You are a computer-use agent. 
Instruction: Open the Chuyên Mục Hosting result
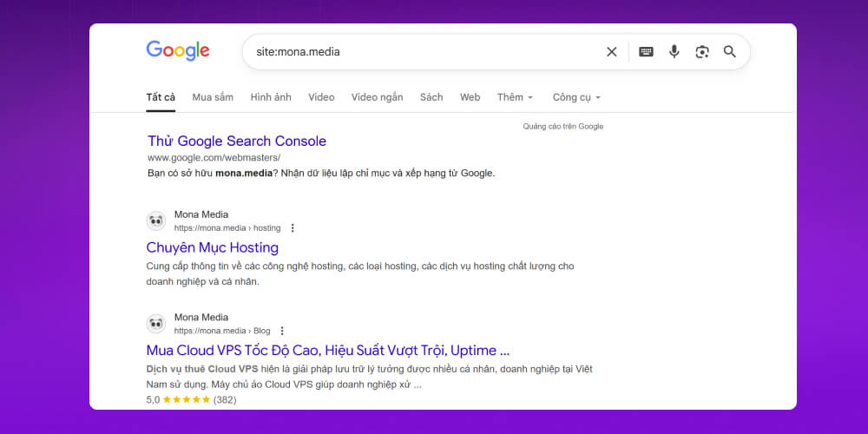213,247
